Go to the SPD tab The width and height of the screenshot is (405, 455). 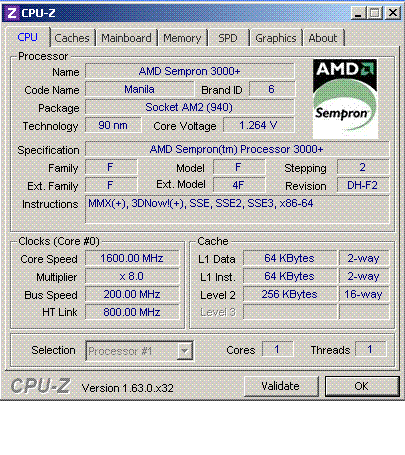pos(228,38)
